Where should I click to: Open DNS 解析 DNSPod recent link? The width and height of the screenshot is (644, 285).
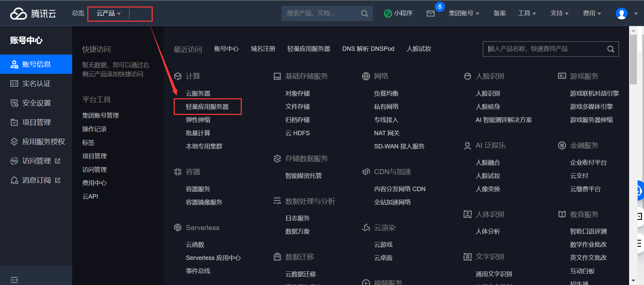tap(368, 49)
